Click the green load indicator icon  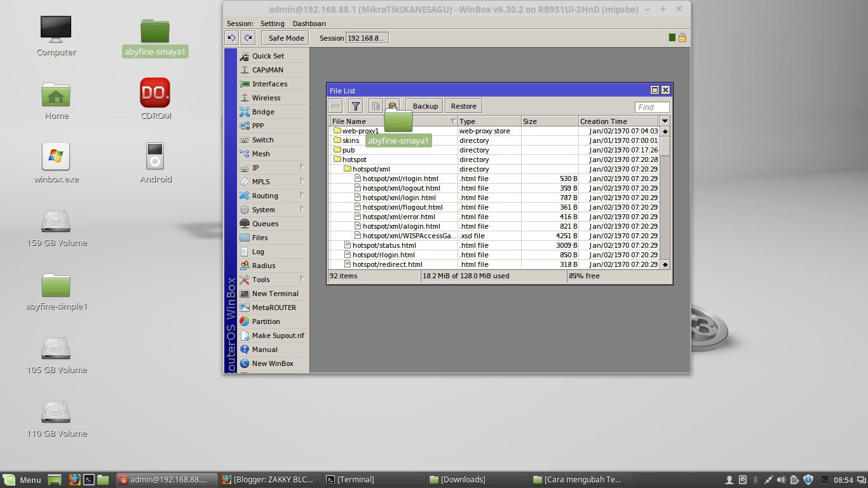pyautogui.click(x=672, y=38)
